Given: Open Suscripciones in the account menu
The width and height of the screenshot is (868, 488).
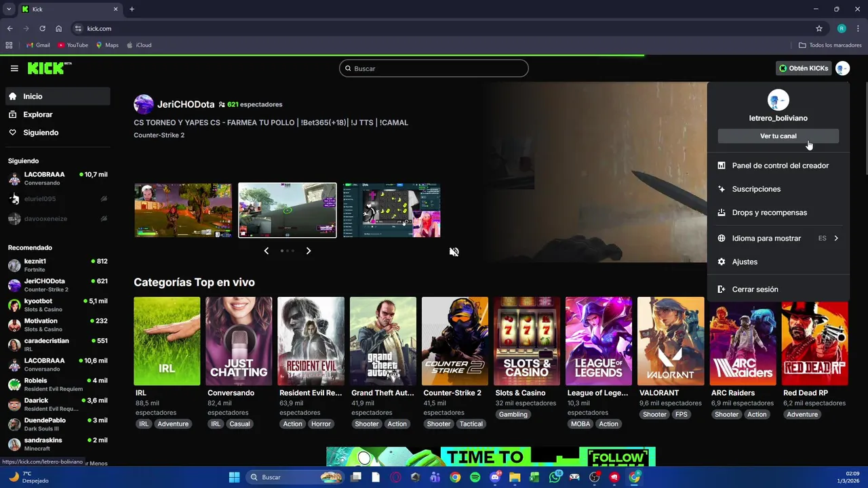Looking at the screenshot, I should click(778, 189).
